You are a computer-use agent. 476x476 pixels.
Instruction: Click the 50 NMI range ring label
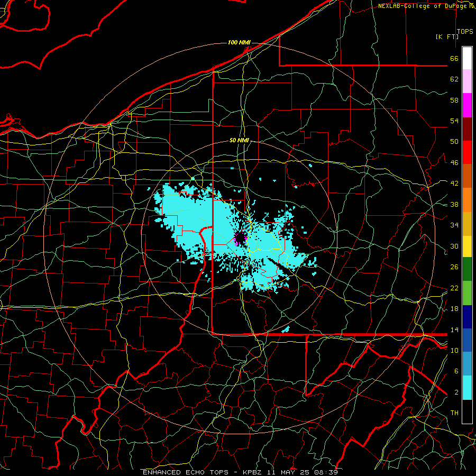click(x=239, y=140)
